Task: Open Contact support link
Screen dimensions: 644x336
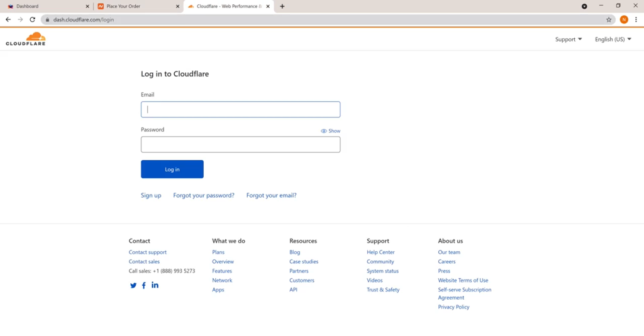Action: (147, 252)
